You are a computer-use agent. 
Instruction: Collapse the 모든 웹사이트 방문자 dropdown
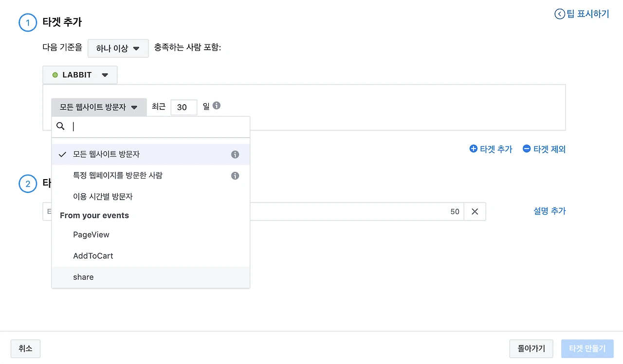pos(99,107)
